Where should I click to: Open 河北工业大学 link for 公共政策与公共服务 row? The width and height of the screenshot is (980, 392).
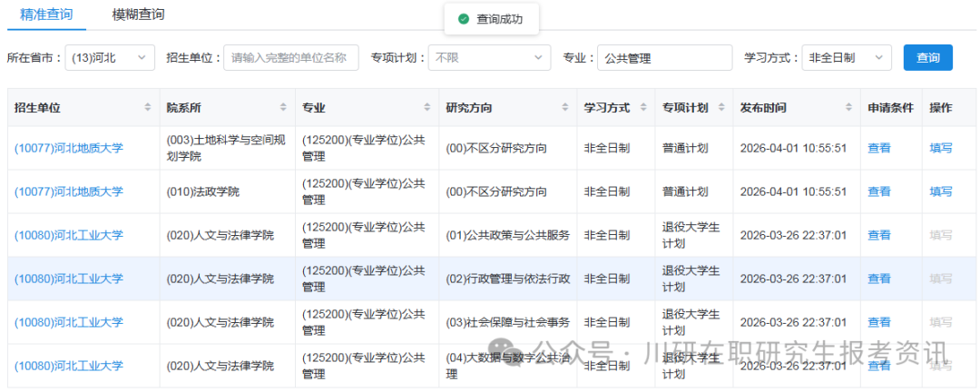click(69, 235)
